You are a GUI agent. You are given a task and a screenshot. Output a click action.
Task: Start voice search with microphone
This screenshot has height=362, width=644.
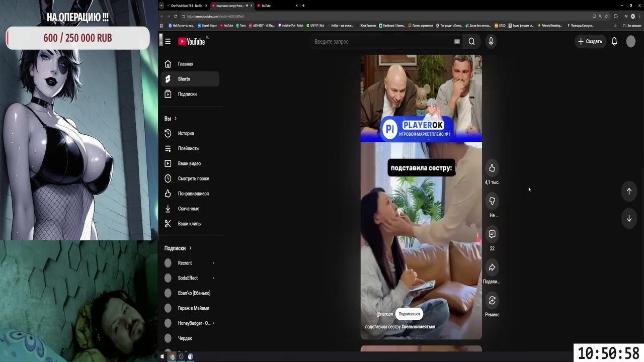coord(491,42)
